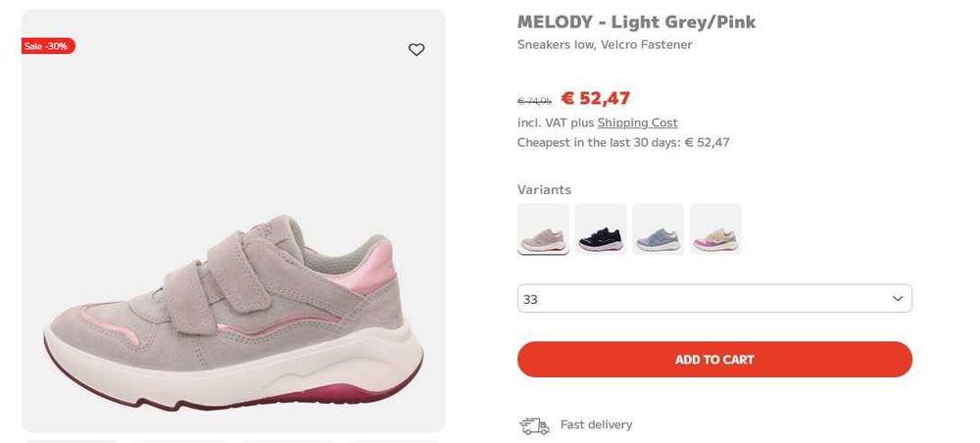The width and height of the screenshot is (980, 443).
Task: Click the 'incl. VAT plus' text
Action: (x=556, y=123)
